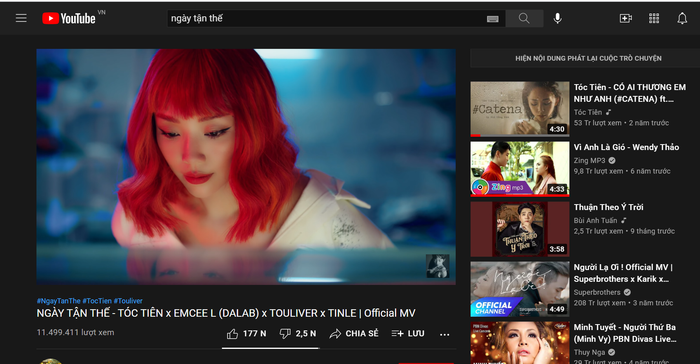Viewport: 700px width, 364px height.
Task: Open Tóc Tiên - CÓ AI THƯƠNG EM title
Action: point(629,93)
